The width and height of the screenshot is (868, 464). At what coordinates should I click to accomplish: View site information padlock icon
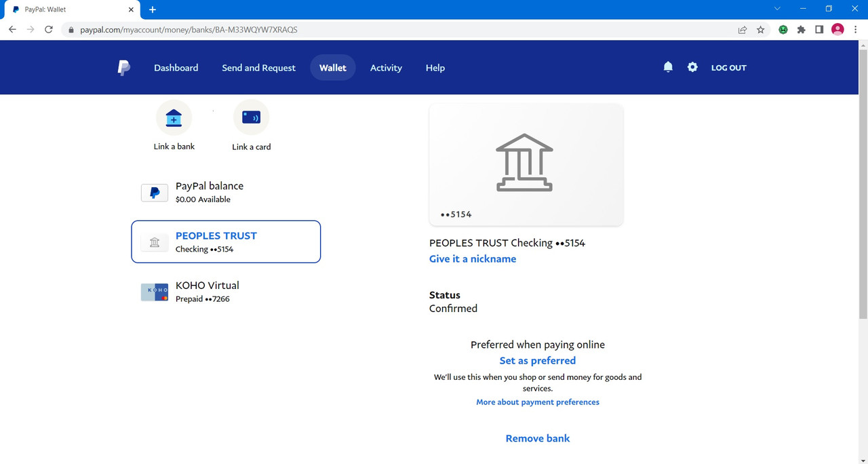(x=70, y=30)
